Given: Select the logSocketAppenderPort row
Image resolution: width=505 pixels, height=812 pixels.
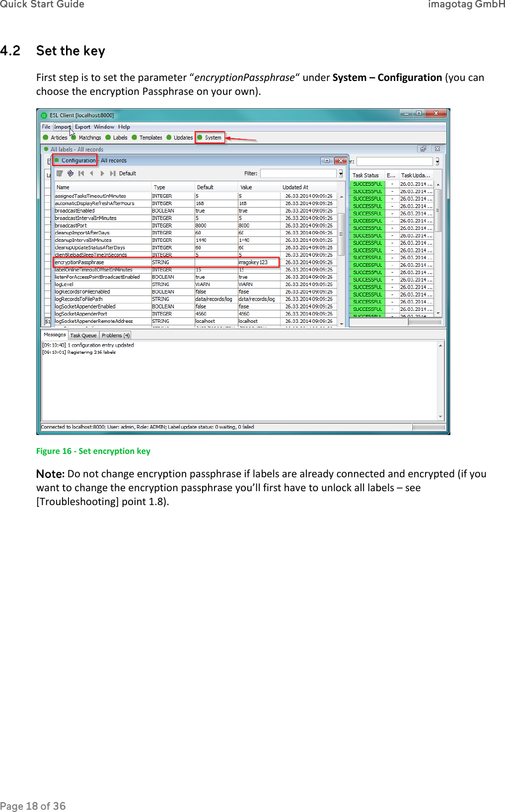Looking at the screenshot, I should click(x=196, y=314).
